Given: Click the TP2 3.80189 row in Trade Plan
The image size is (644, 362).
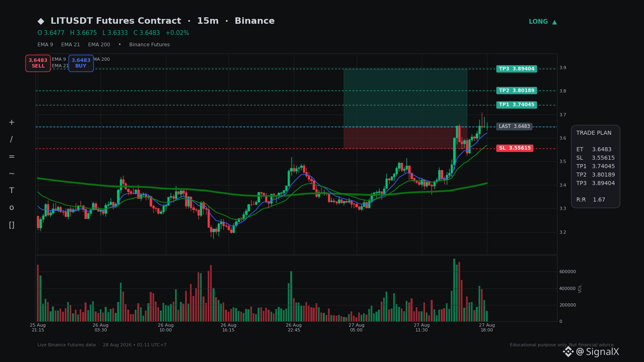Looking at the screenshot, I should pos(595,175).
